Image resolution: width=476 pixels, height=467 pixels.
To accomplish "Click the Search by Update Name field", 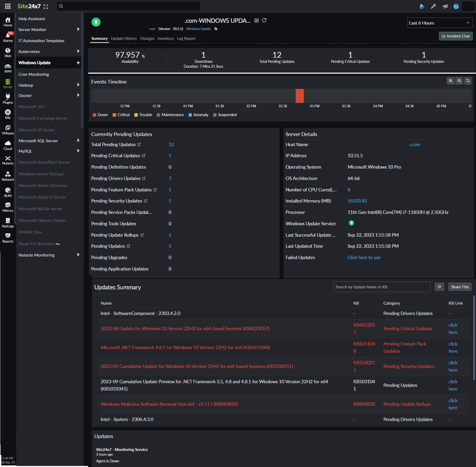I will click(382, 287).
